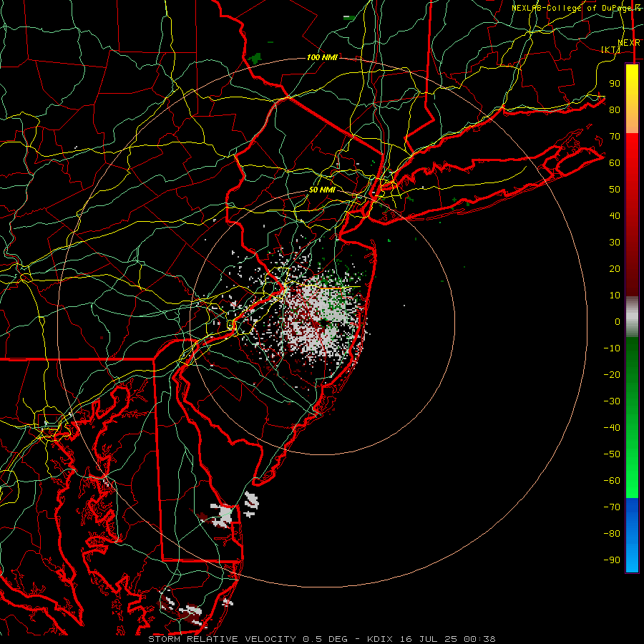
Task: Click the -60 value on the velocity scale
Action: coord(612,481)
